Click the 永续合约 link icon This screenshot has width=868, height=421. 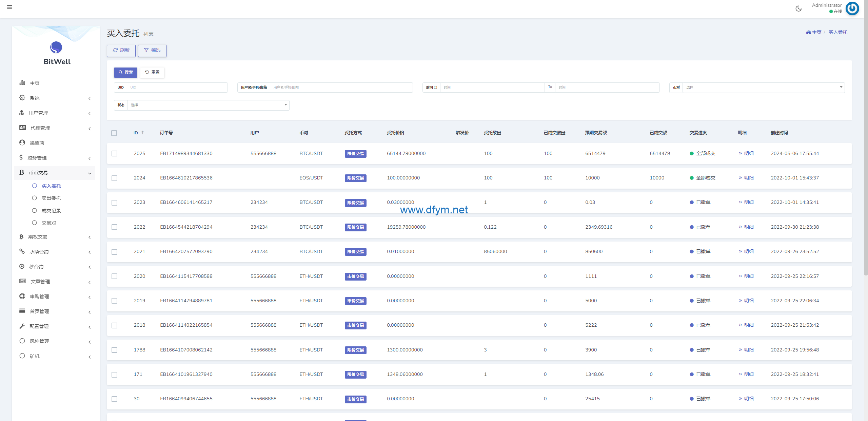click(x=22, y=251)
